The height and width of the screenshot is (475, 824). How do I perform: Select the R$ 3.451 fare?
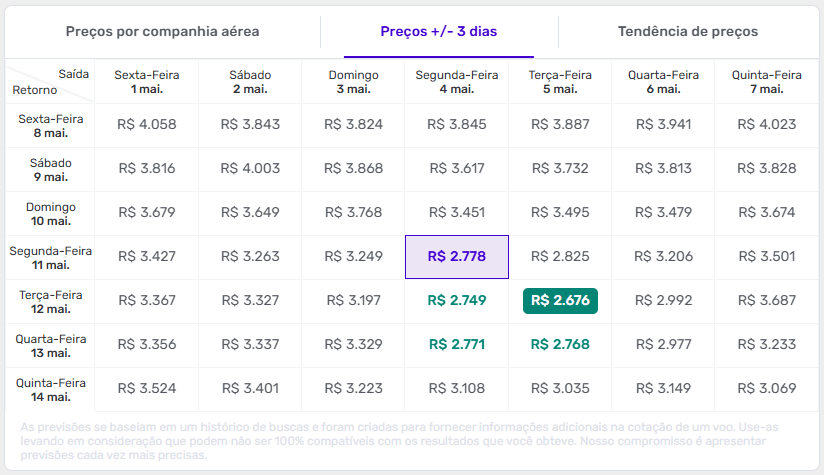(457, 212)
